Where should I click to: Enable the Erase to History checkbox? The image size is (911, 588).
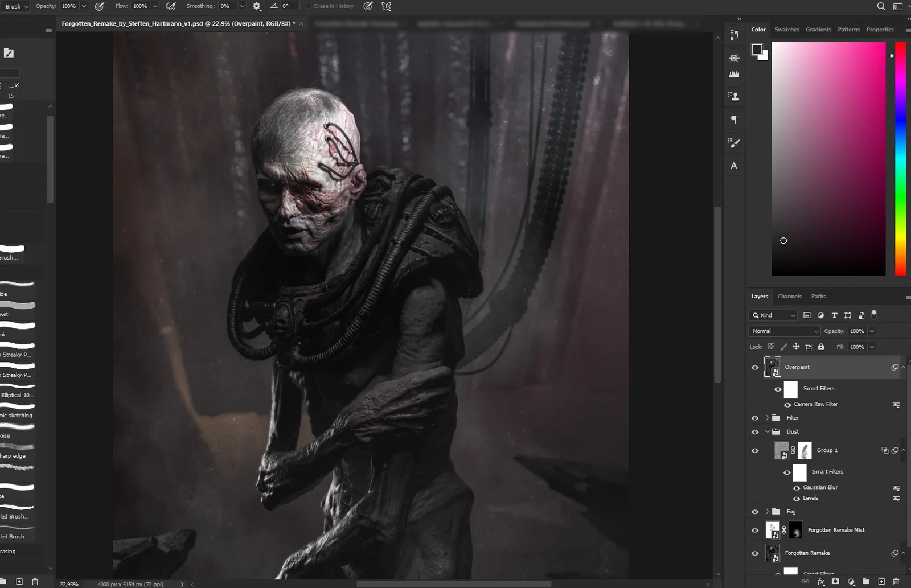pos(309,6)
